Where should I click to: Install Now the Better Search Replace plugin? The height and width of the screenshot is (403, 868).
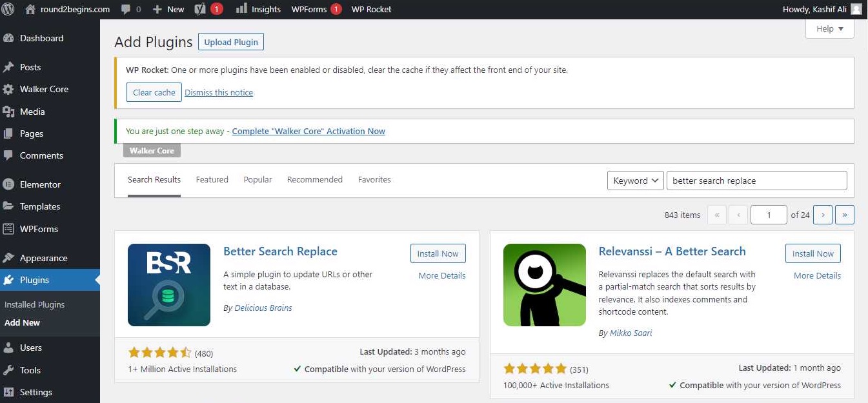438,253
